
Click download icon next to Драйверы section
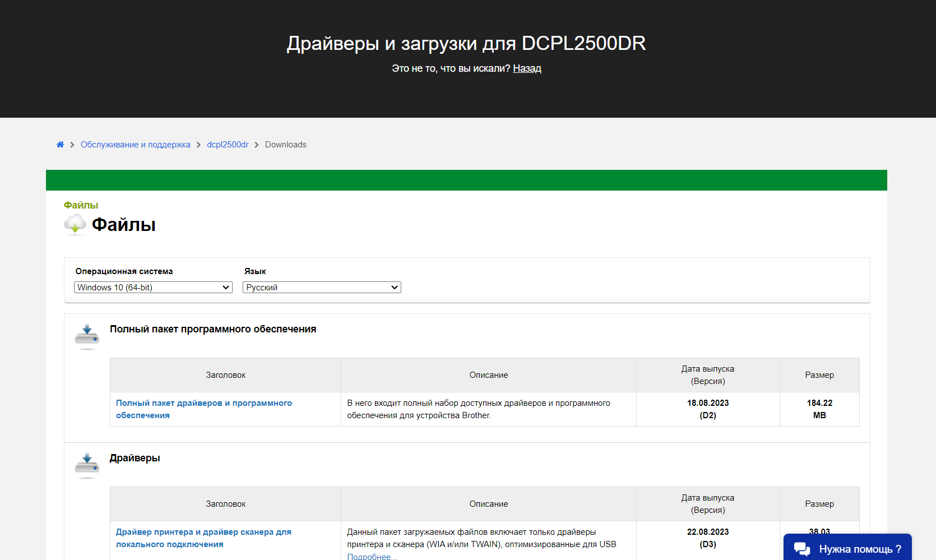(x=87, y=465)
